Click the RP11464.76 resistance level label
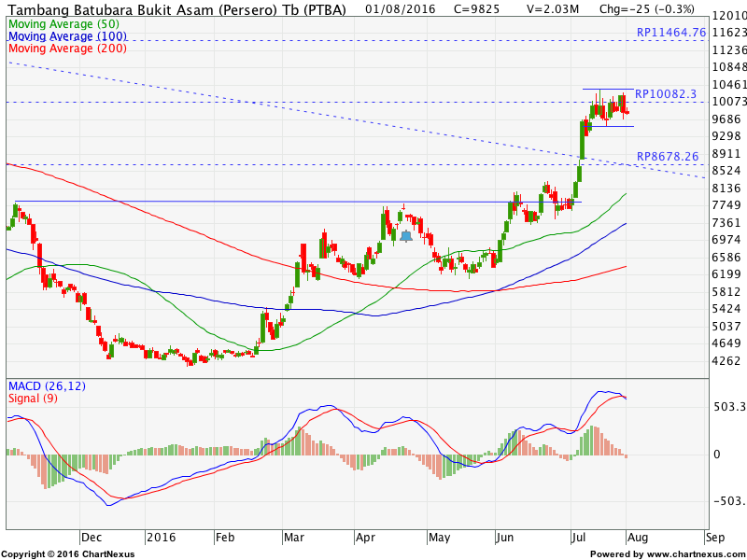Screen dimensions: 747x560 click(670, 33)
